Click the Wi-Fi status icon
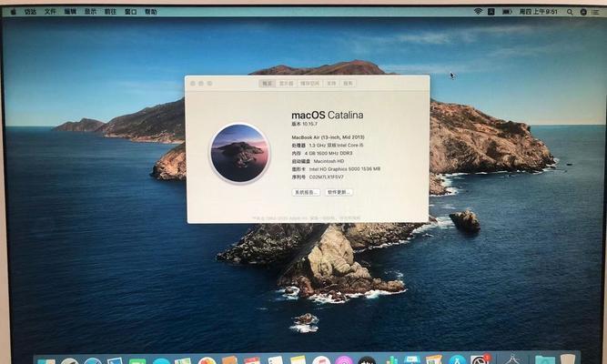Screen dimensions: 607x364 pos(478,12)
